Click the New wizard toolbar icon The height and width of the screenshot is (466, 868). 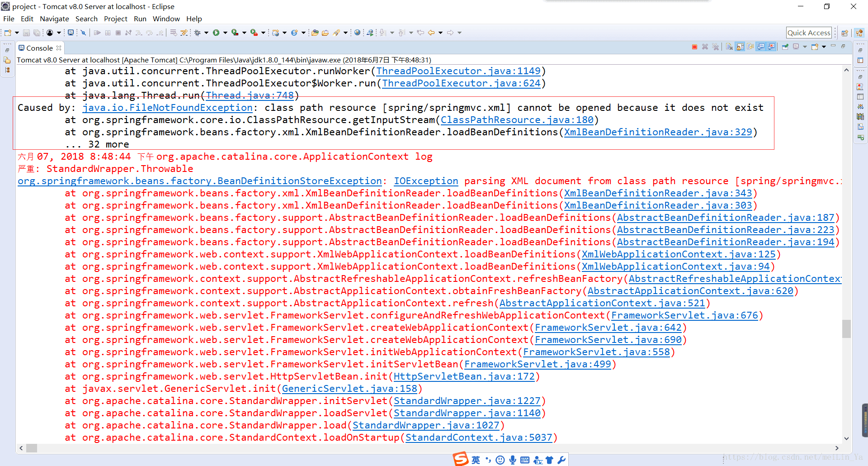pyautogui.click(x=8, y=33)
